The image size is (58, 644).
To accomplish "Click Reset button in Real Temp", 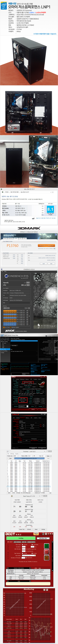I will [36, 529].
